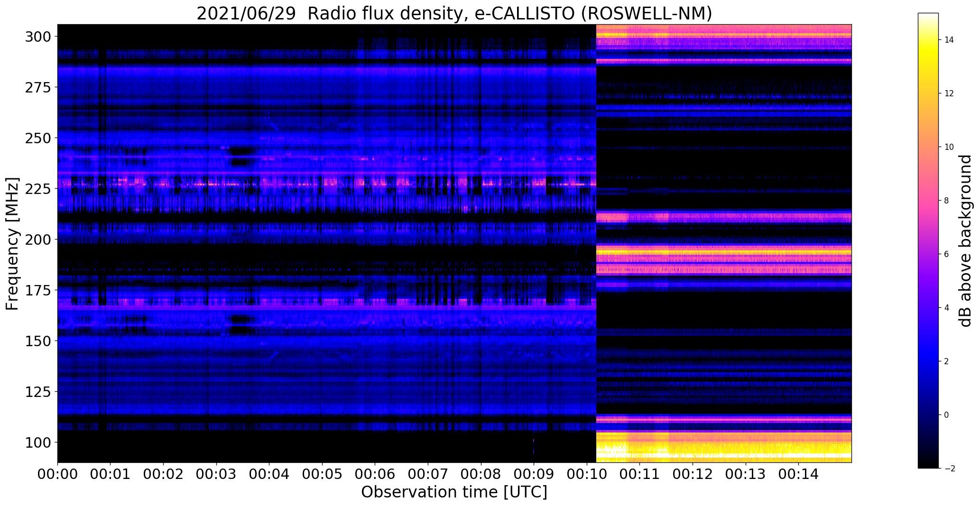This screenshot has height=506, width=980.
Task: Click the 300 frequency tick label
Action: [x=38, y=37]
